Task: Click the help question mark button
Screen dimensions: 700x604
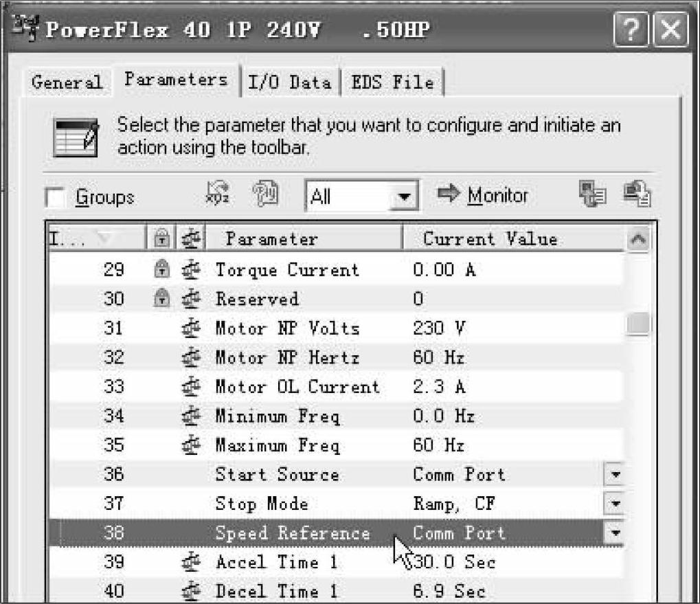Action: [631, 30]
